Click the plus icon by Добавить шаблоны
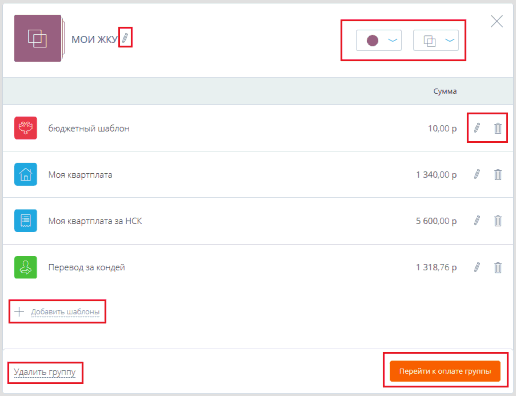This screenshot has width=516, height=396. click(x=19, y=312)
